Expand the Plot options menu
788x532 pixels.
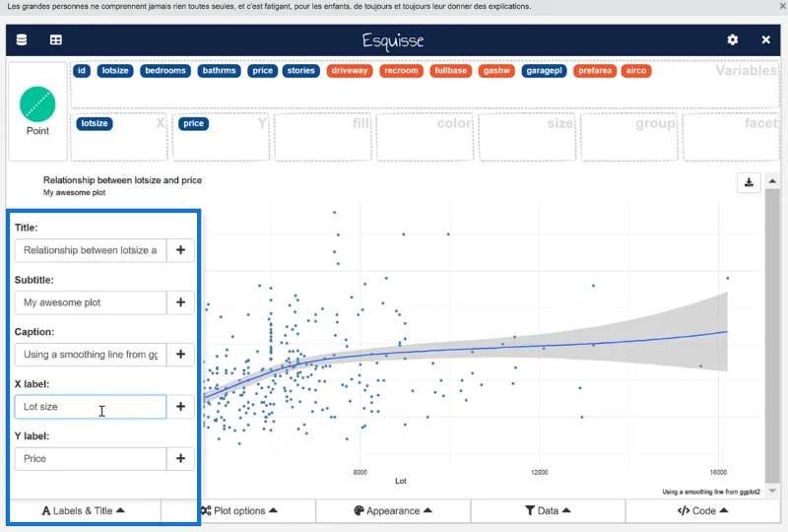(239, 511)
